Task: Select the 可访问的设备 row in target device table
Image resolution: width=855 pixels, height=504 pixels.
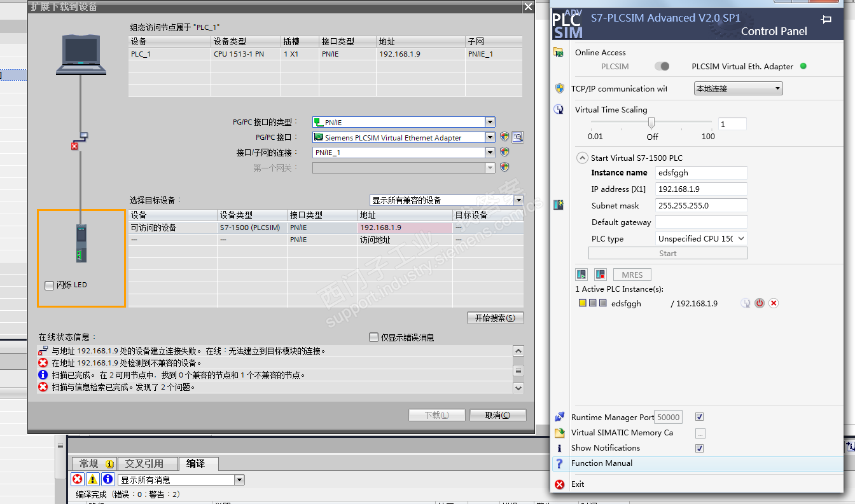Action: click(x=326, y=228)
